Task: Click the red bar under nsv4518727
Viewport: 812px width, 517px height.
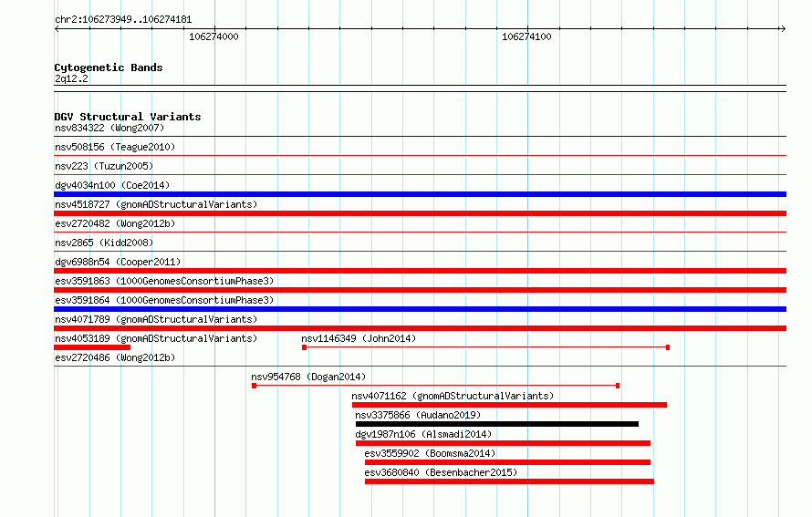Action: [x=420, y=213]
